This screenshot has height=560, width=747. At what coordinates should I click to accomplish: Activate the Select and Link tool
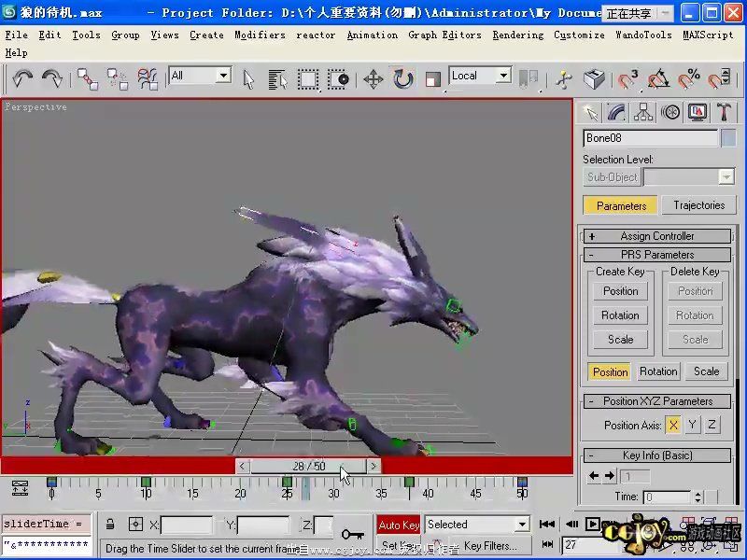tap(88, 78)
